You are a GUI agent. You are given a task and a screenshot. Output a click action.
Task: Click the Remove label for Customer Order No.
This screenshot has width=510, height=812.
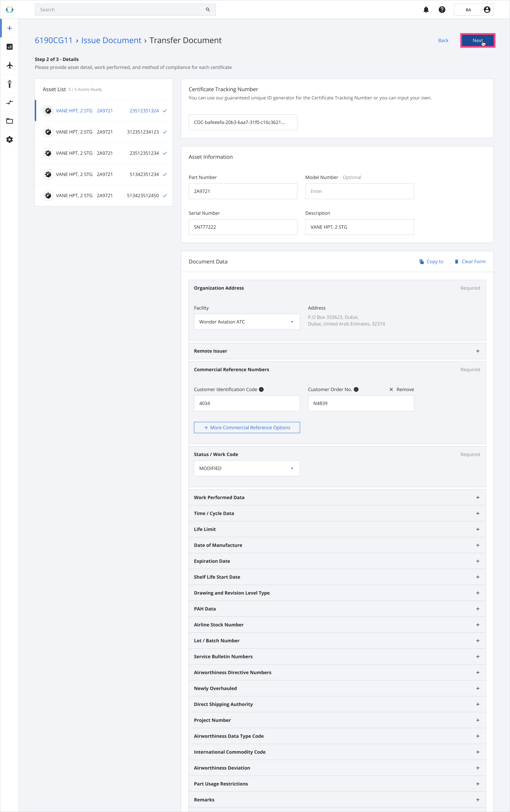pos(405,389)
